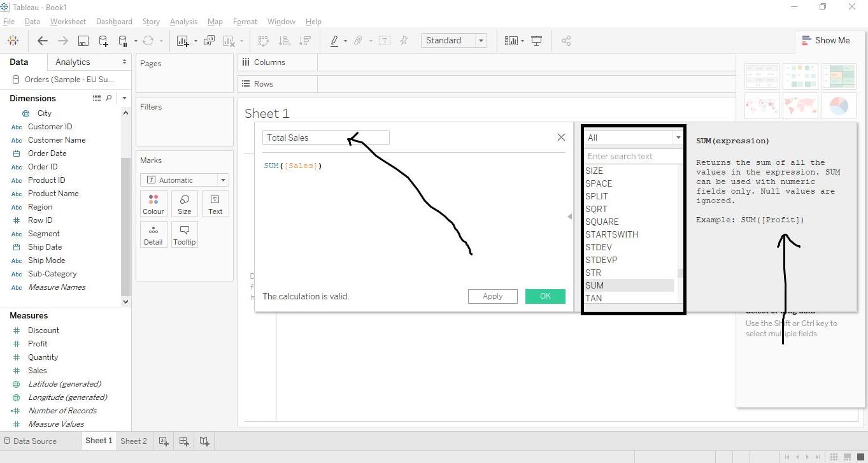Click the New Worksheet toolbar icon
868x463 pixels.
[x=183, y=41]
